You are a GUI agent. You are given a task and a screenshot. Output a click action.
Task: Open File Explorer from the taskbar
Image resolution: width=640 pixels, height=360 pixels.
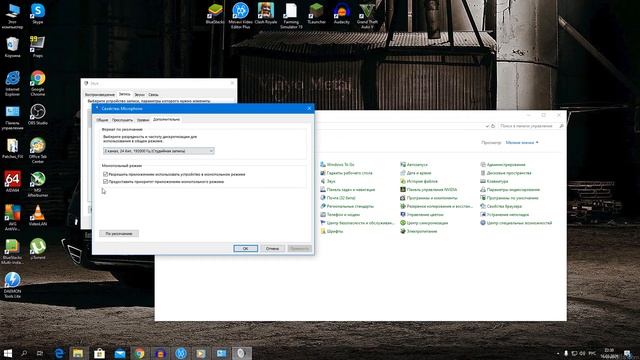coord(78,353)
